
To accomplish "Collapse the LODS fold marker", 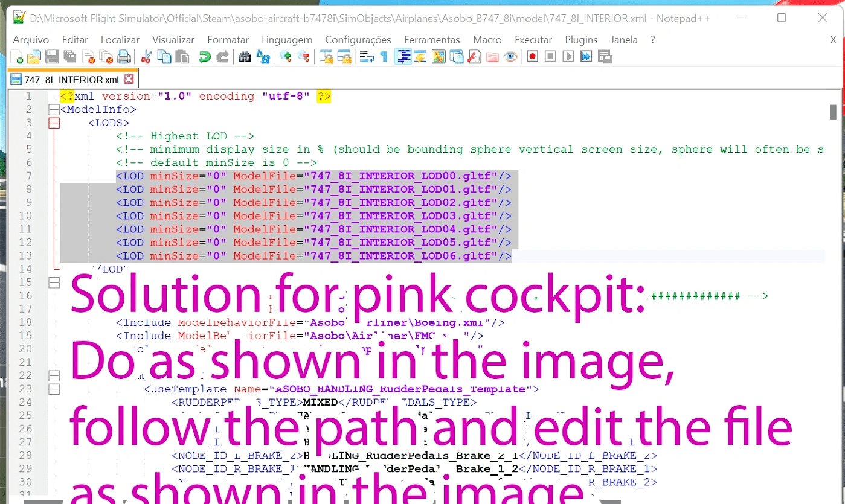I will coord(54,123).
